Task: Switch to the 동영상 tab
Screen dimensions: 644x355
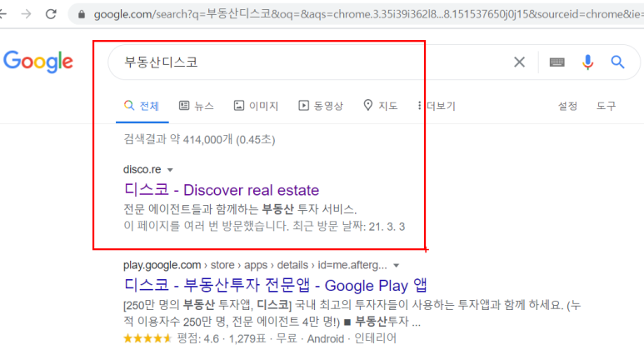Action: (x=321, y=106)
